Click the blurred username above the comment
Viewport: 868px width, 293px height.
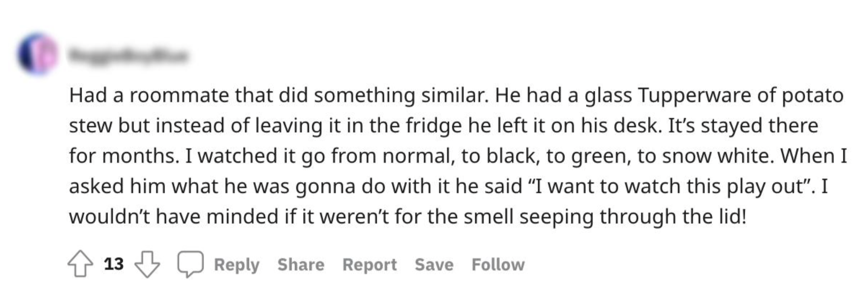pyautogui.click(x=128, y=55)
